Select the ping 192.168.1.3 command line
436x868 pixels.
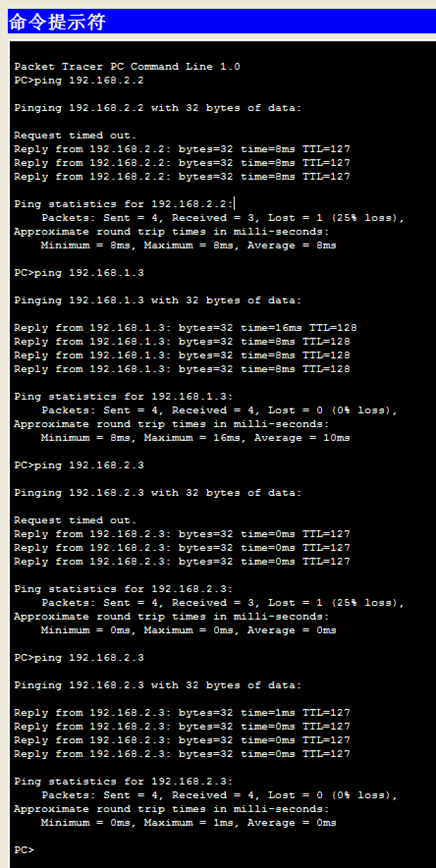pyautogui.click(x=79, y=272)
